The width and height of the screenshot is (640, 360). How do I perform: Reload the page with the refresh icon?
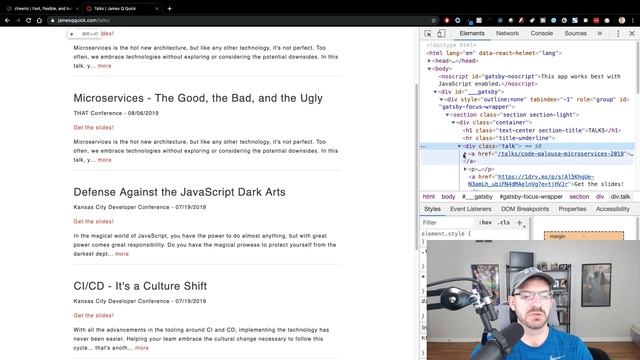coord(29,20)
